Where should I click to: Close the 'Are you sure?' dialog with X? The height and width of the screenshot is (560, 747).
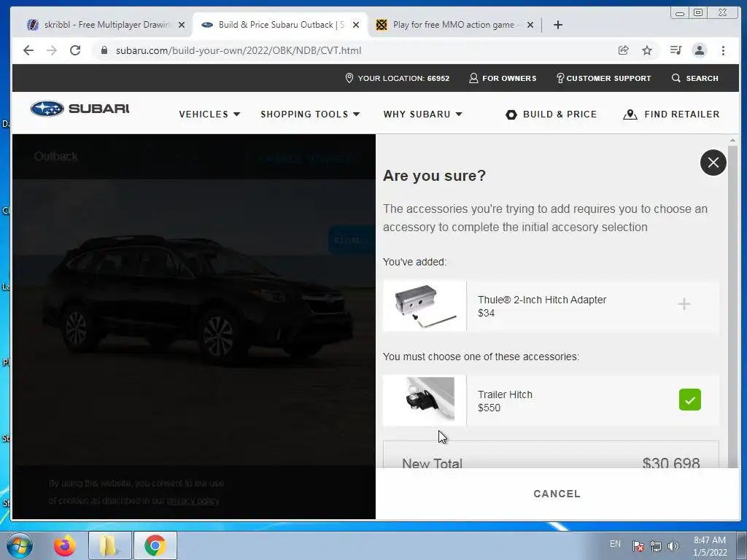pos(713,163)
